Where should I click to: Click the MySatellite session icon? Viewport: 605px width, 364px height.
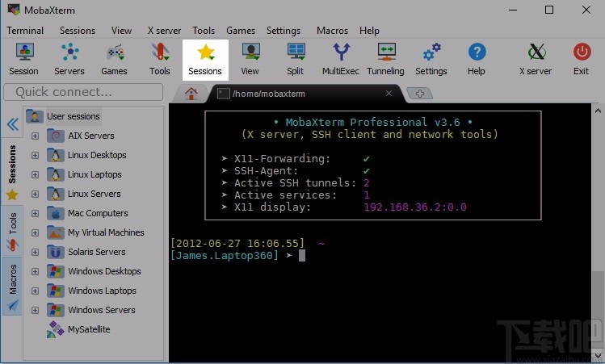[56, 329]
